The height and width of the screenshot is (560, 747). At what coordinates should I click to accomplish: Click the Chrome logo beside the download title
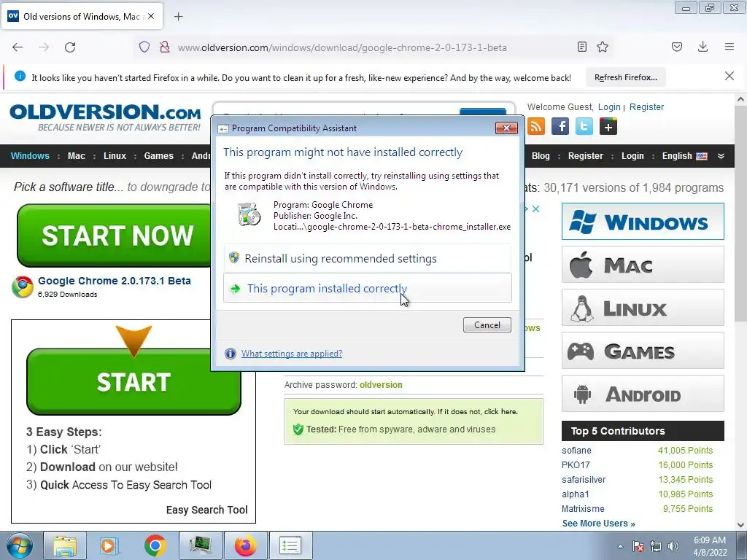tap(23, 286)
